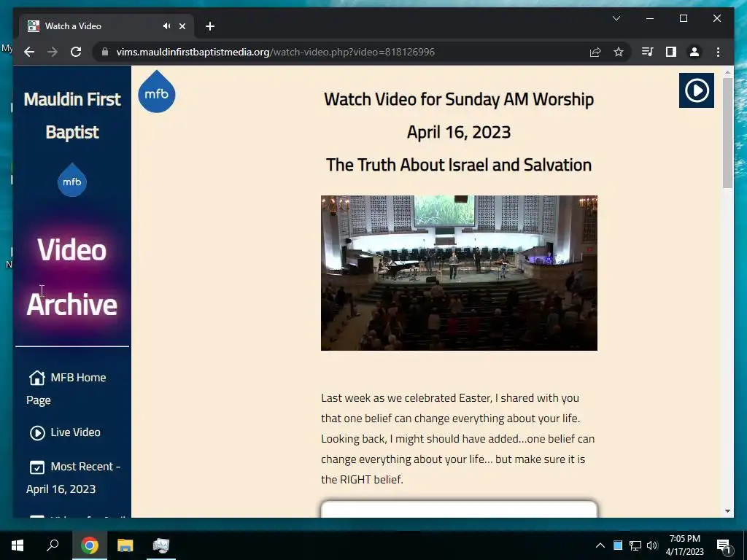
Task: Click the share page icon in address bar
Action: [x=595, y=52]
